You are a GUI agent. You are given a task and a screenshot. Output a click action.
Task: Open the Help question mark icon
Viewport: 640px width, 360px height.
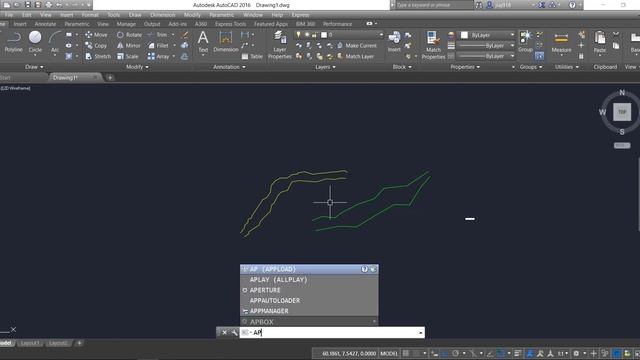(x=572, y=5)
